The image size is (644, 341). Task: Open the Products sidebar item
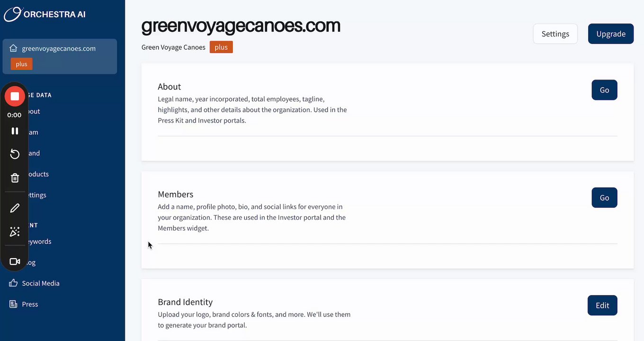coord(39,174)
